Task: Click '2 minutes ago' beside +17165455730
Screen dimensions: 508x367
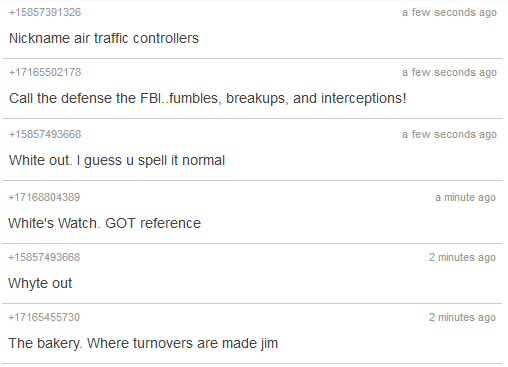Action: [x=462, y=317]
